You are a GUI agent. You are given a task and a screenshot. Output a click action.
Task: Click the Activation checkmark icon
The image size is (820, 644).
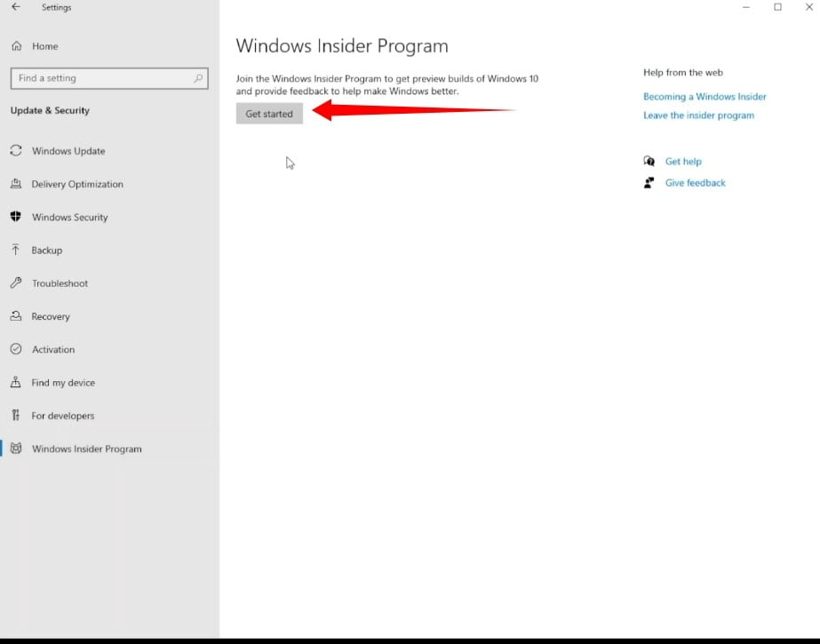coord(16,349)
